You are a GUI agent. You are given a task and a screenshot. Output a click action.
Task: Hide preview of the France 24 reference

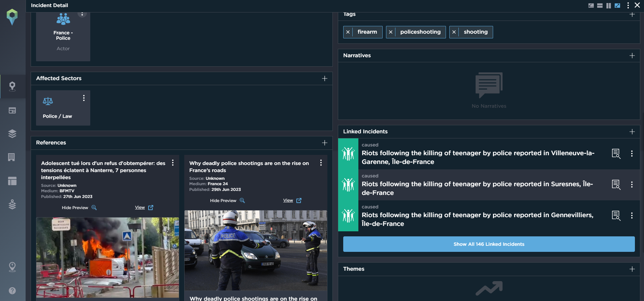click(227, 201)
